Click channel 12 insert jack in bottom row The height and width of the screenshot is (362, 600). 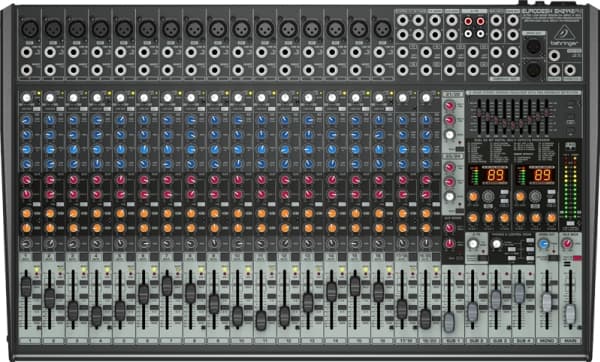(285, 70)
